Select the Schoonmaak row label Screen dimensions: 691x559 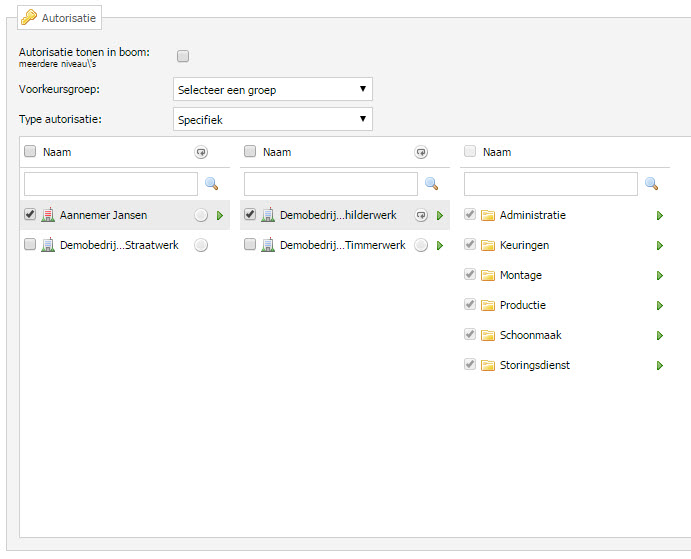pos(531,335)
